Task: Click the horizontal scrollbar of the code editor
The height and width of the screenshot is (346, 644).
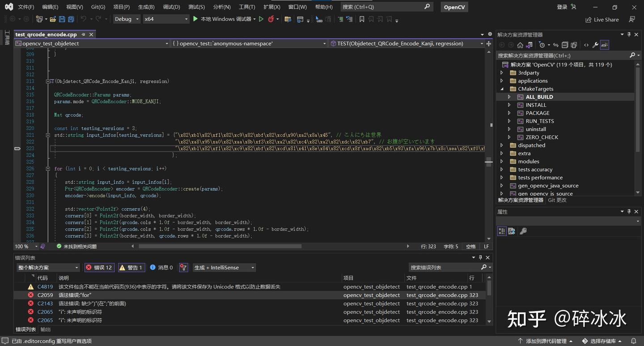Action: [220, 246]
